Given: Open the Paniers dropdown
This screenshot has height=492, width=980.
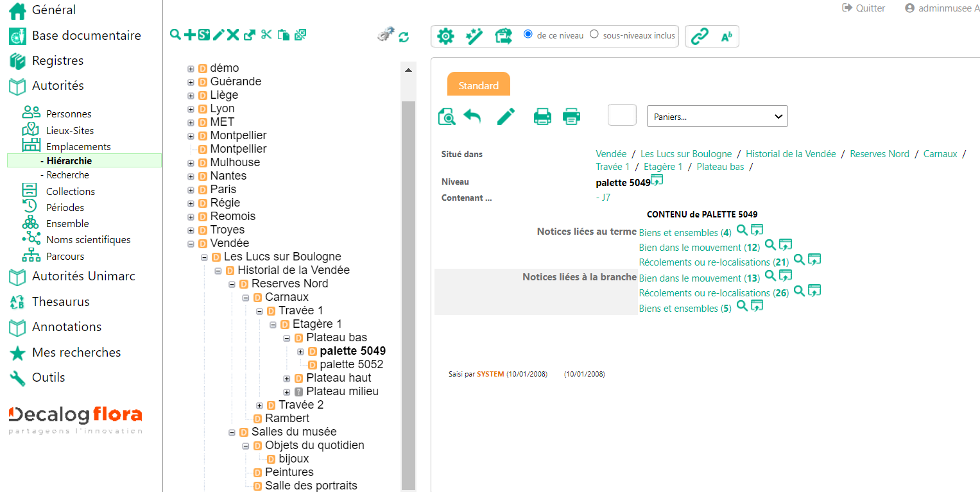Looking at the screenshot, I should tap(717, 117).
